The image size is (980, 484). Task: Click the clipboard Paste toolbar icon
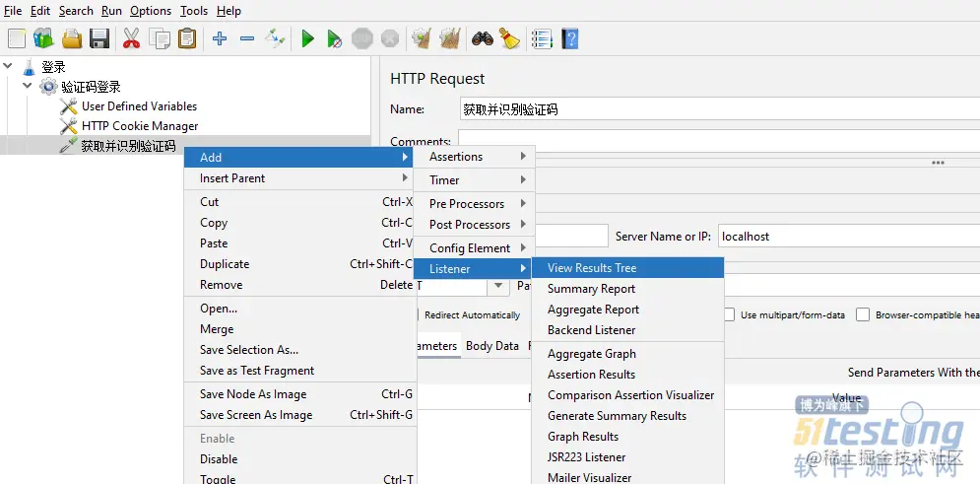(x=187, y=38)
